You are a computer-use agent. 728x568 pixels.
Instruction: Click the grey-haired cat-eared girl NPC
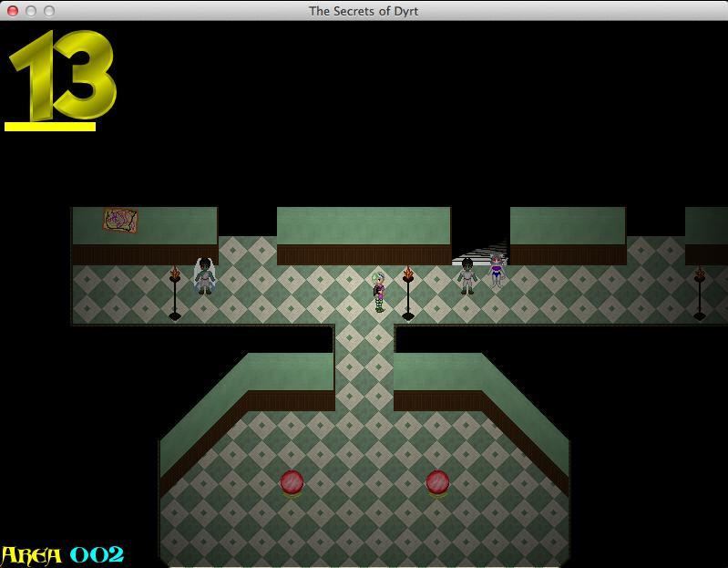pyautogui.click(x=497, y=270)
